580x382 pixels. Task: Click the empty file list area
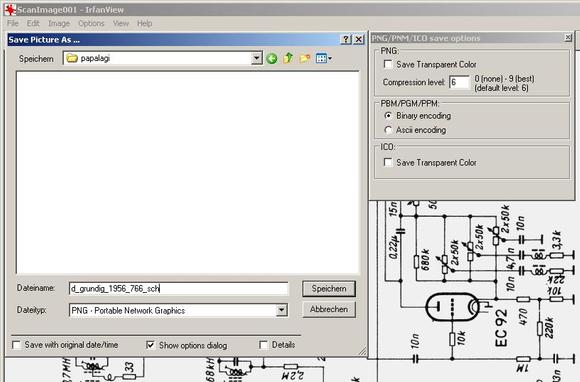pyautogui.click(x=188, y=173)
